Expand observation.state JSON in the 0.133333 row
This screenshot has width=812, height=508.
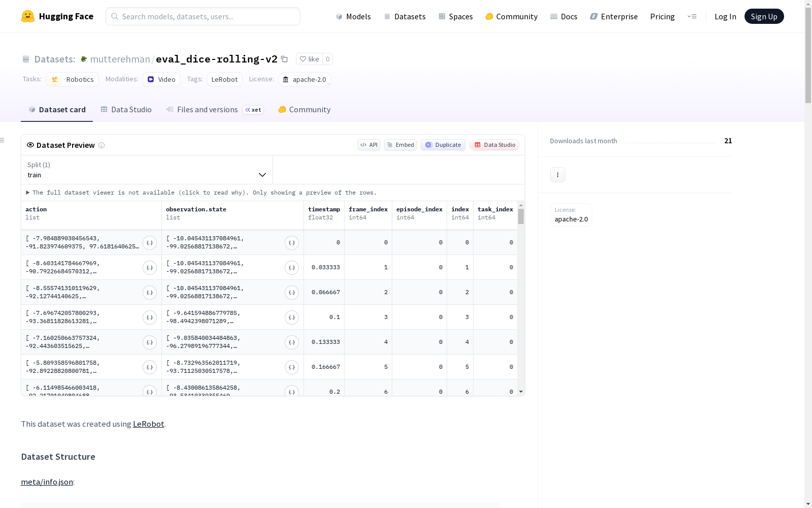click(x=292, y=342)
